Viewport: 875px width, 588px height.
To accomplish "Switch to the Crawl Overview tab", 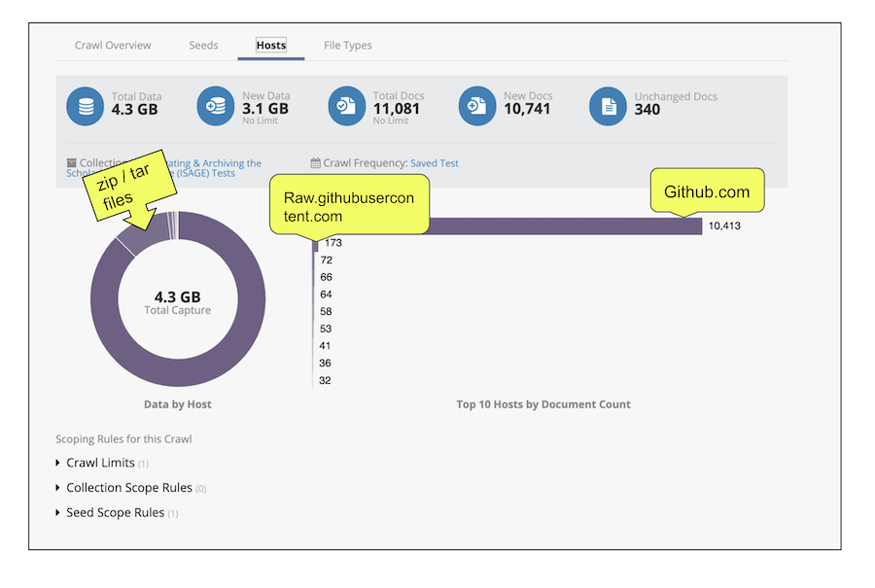I will (x=113, y=46).
